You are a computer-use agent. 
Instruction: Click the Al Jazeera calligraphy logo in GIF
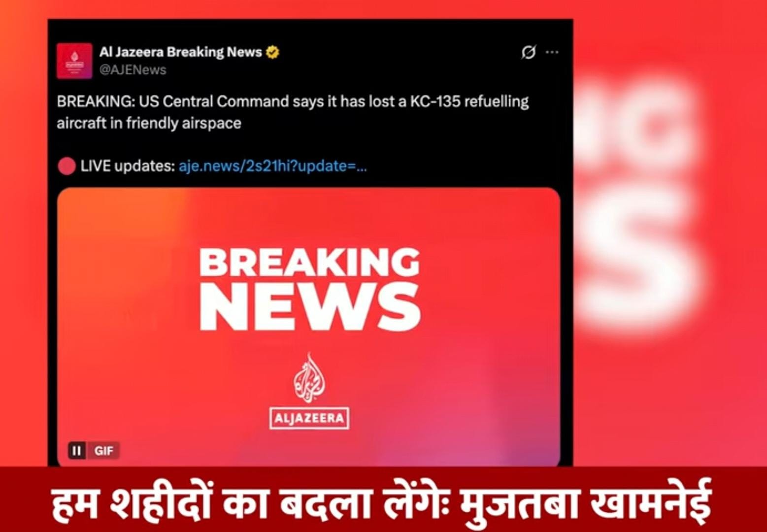pos(309,377)
